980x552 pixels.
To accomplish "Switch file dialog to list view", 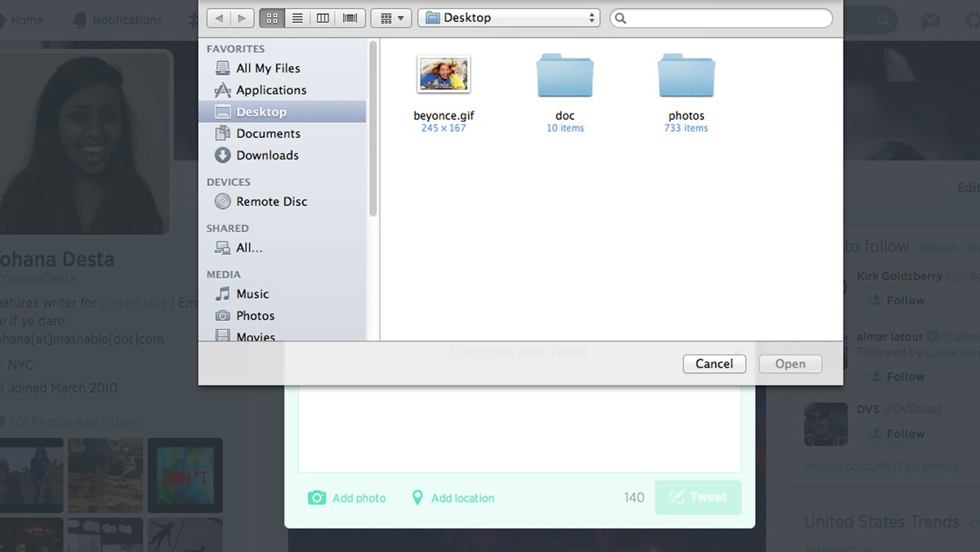I will click(297, 17).
